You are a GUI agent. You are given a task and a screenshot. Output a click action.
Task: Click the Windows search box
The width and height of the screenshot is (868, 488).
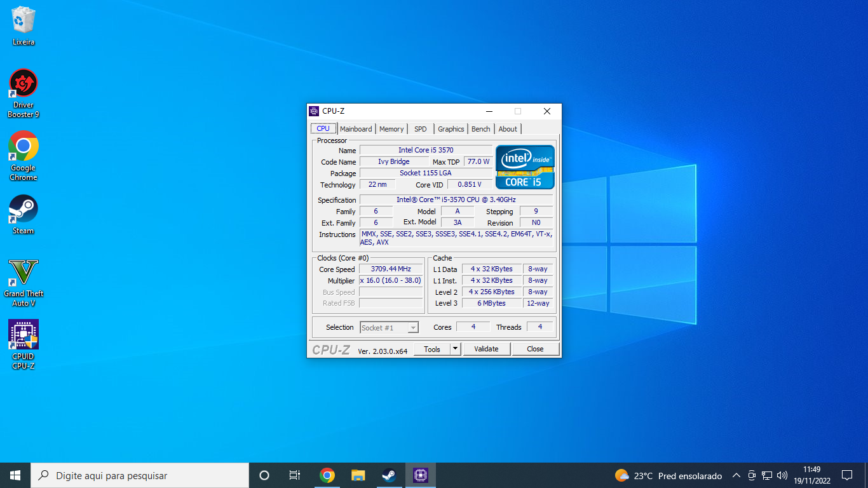pos(140,475)
